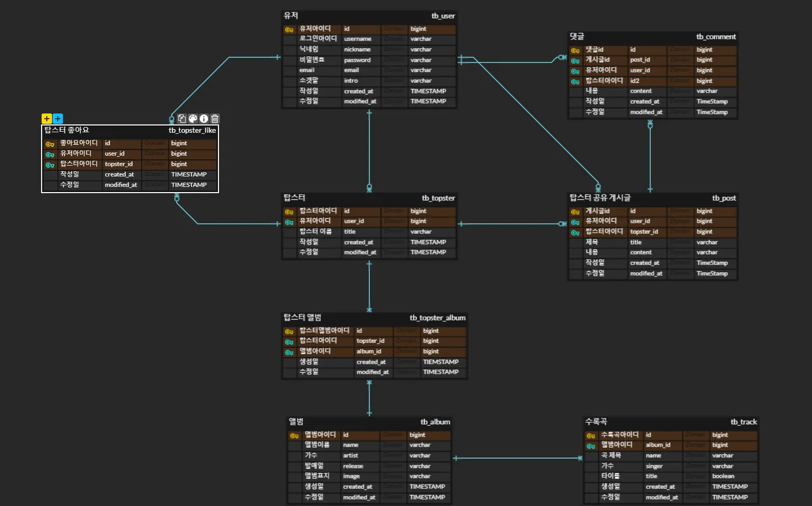Copy the tb_topster_like table with the duplicate icon
Screen dimensions: 812x506
pyautogui.click(x=182, y=119)
